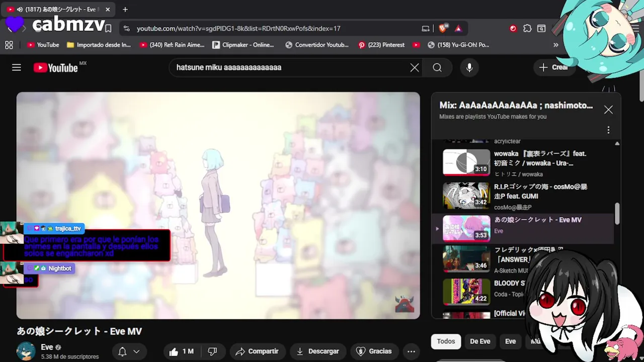Open the Eve channel name link
Image resolution: width=644 pixels, height=362 pixels.
pos(47,347)
